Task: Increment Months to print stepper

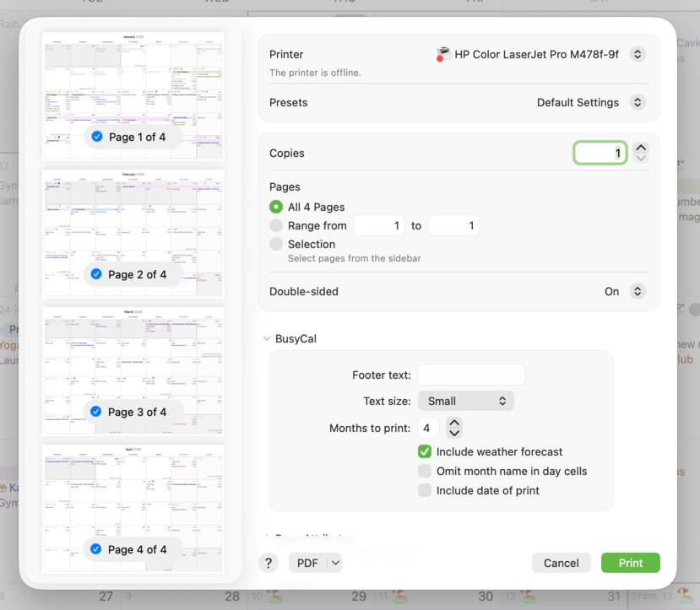Action: [454, 423]
